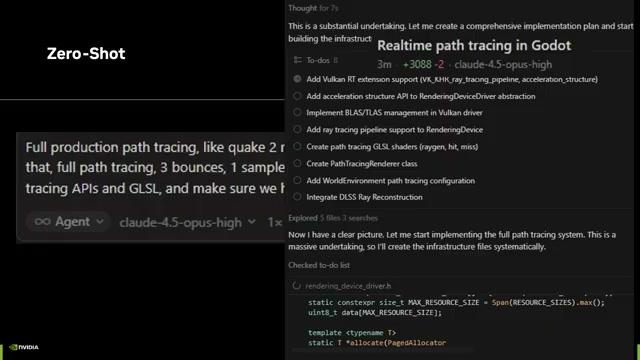Open the claude-4.5-opus-high model dropdown
The image size is (640, 360).
pyautogui.click(x=188, y=222)
